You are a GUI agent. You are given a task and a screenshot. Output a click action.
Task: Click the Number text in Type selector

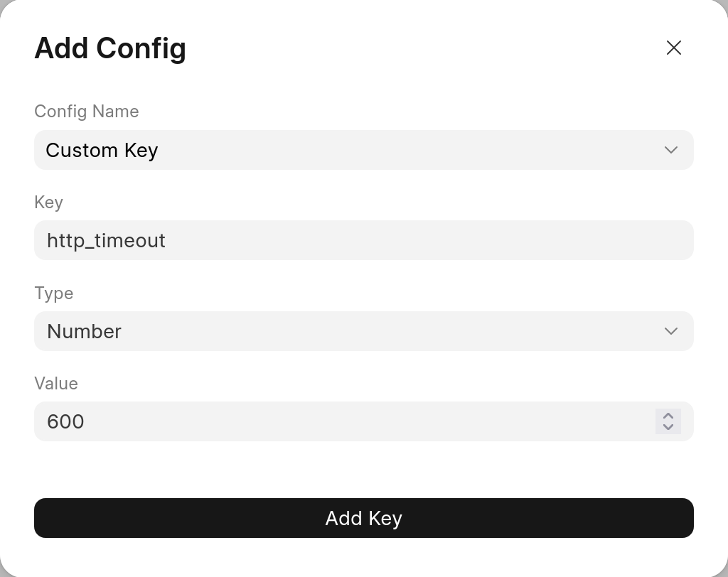(x=84, y=331)
